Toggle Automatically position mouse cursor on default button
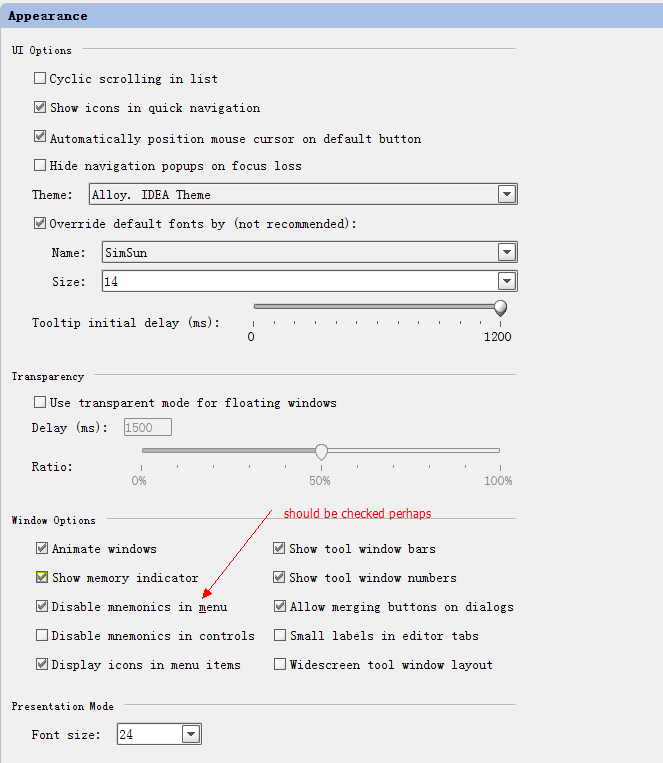The height and width of the screenshot is (763, 663). coord(40,137)
